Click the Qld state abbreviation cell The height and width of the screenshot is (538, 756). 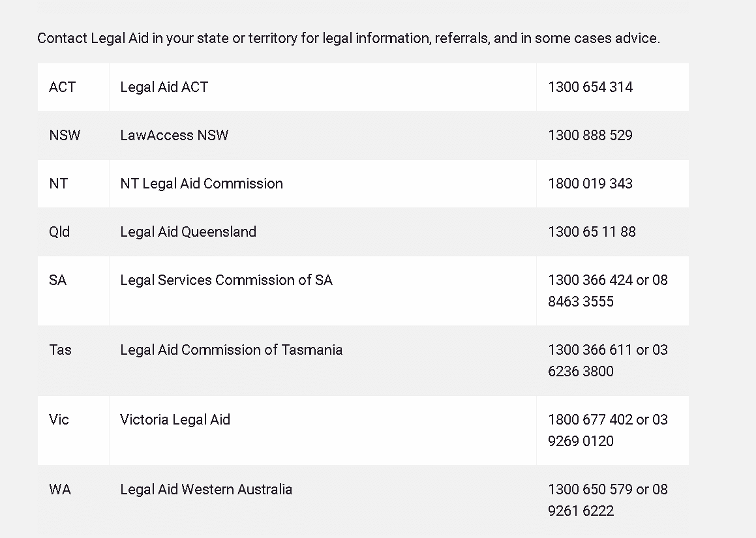(59, 232)
